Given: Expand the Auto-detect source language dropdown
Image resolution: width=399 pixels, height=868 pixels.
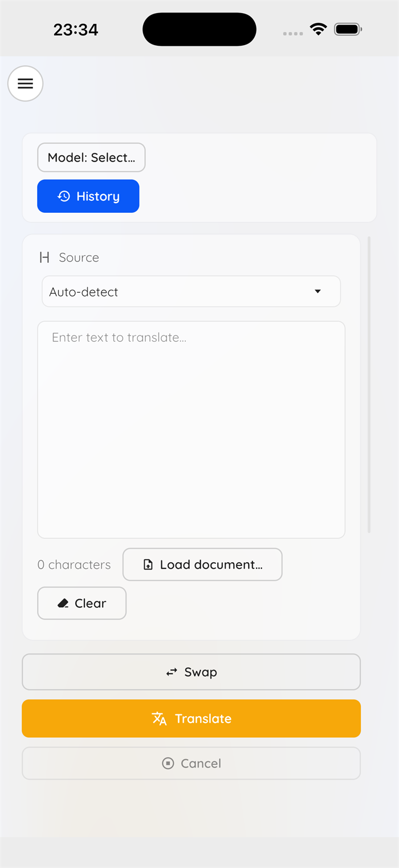Looking at the screenshot, I should [x=191, y=292].
